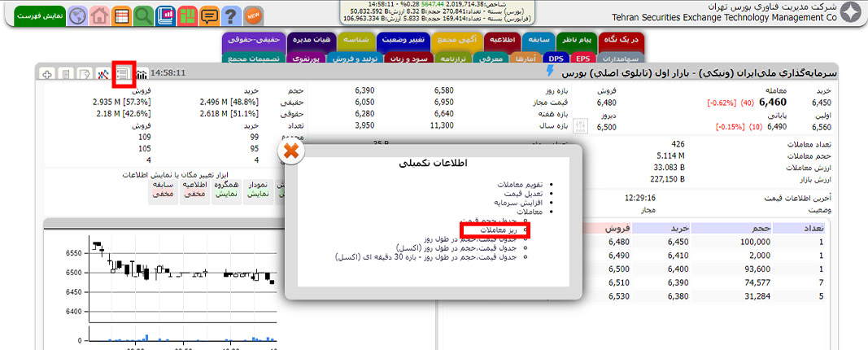This screenshot has height=350, width=868.
Task: Open the blue chart report icon
Action: click(x=165, y=15)
